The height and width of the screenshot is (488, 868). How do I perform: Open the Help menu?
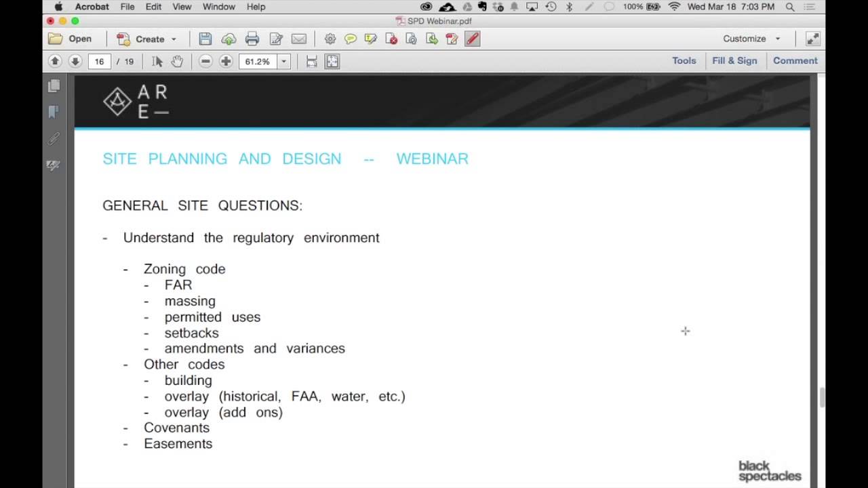(256, 7)
